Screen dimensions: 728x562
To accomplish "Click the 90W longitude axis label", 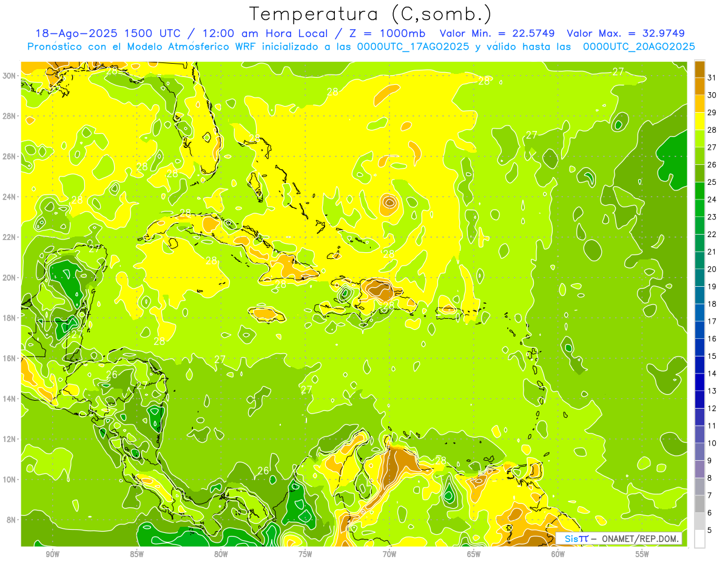I will pos(53,554).
